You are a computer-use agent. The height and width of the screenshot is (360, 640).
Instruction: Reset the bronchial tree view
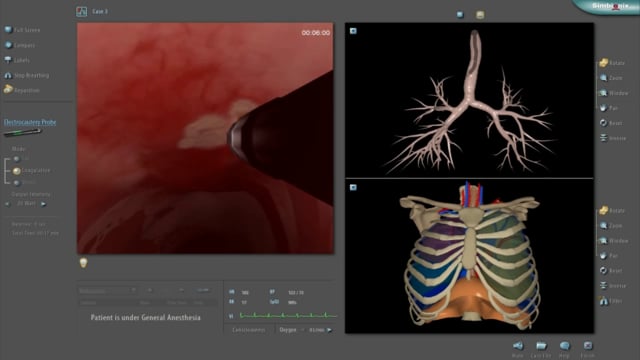[611, 123]
